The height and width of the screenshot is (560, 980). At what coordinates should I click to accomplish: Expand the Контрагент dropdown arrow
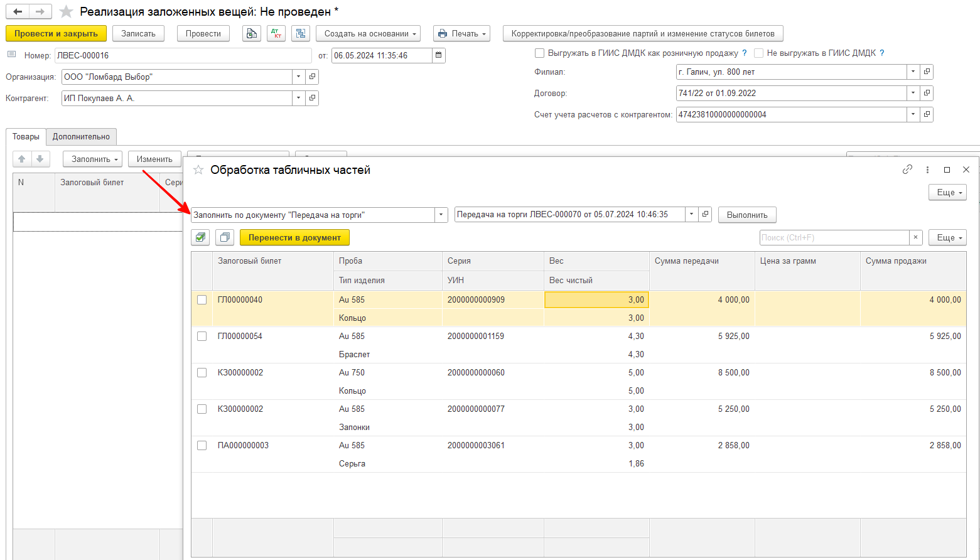298,98
